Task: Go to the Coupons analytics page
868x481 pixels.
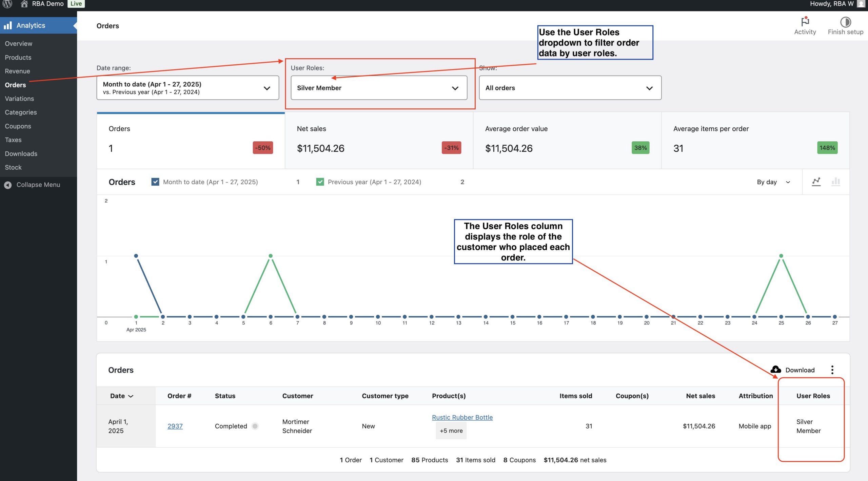Action: click(18, 126)
